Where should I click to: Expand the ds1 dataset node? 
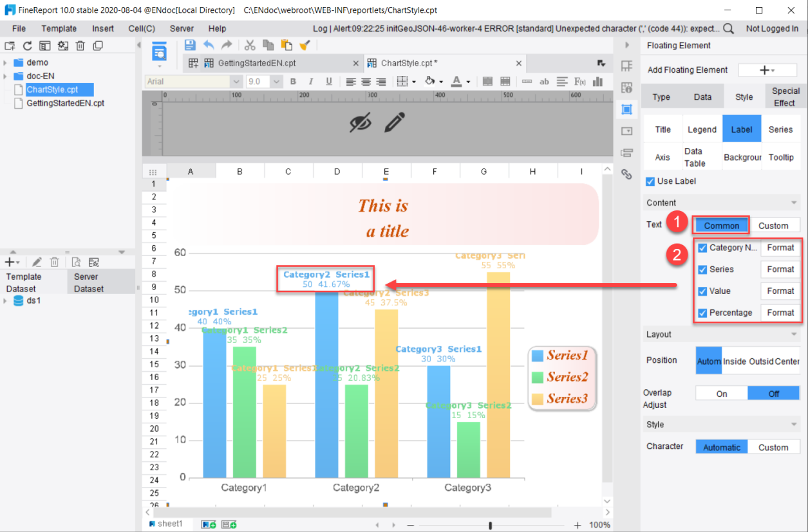pos(5,301)
